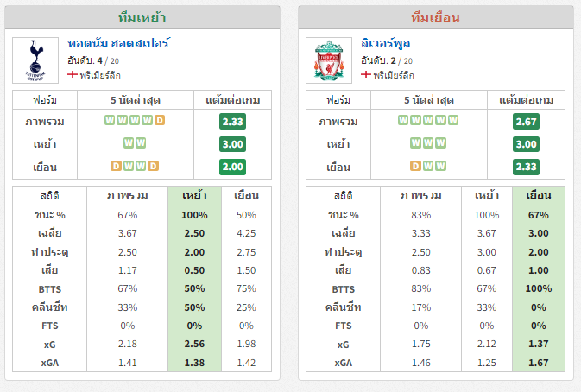Click Liverpool's 2.67 points per game badge
Viewport: 581px width, 392px height.
coord(526,122)
